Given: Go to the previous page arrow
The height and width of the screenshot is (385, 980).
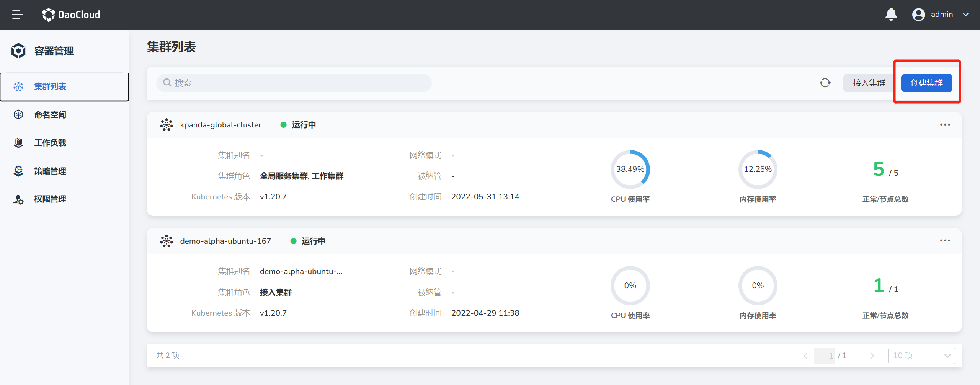Looking at the screenshot, I should [x=805, y=356].
